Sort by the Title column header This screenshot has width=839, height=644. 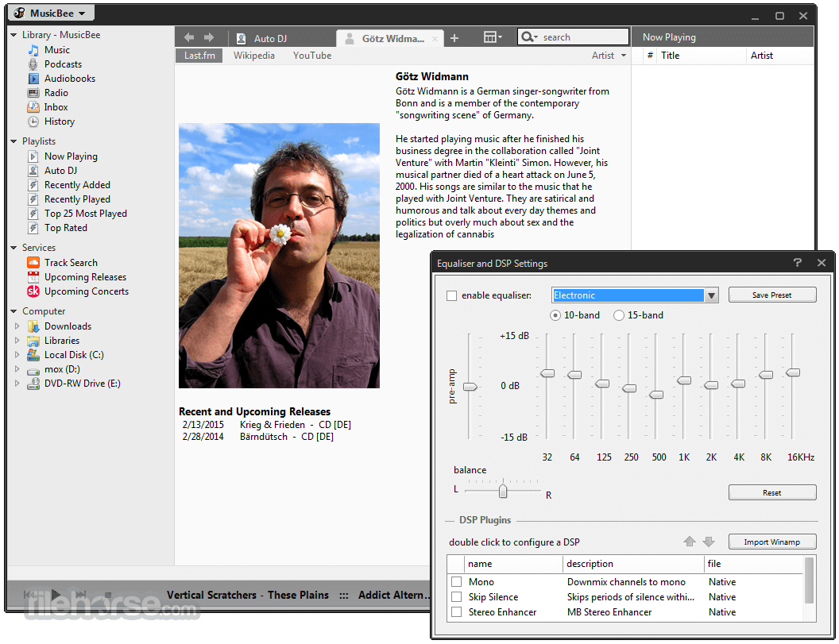click(x=701, y=56)
